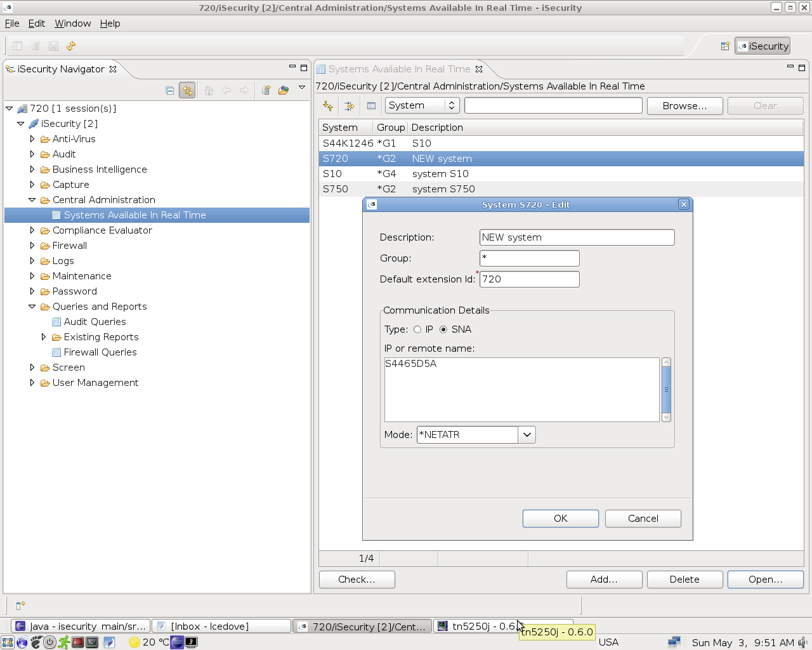Image resolution: width=812 pixels, height=650 pixels.
Task: Select the S750 system row
Action: pos(561,189)
